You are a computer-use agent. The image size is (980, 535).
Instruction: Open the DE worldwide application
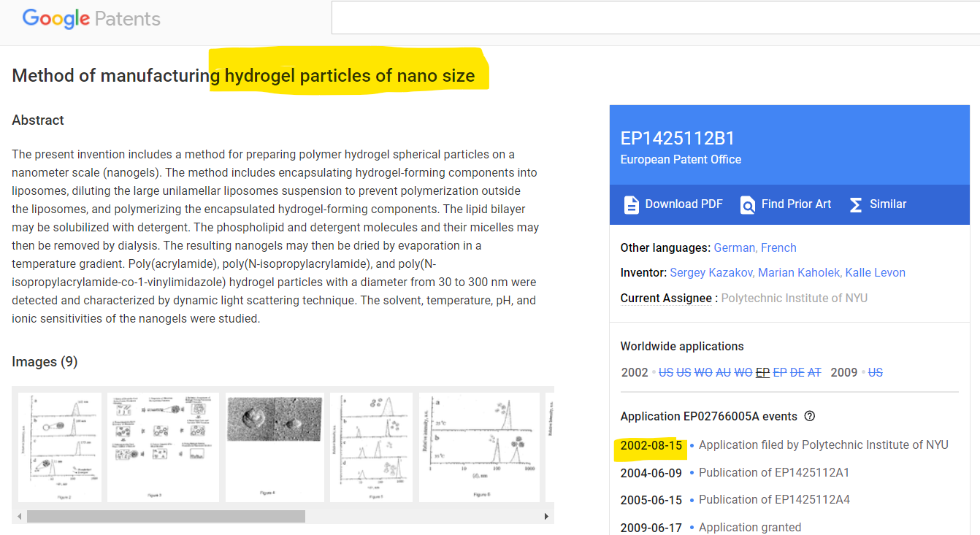coord(797,372)
